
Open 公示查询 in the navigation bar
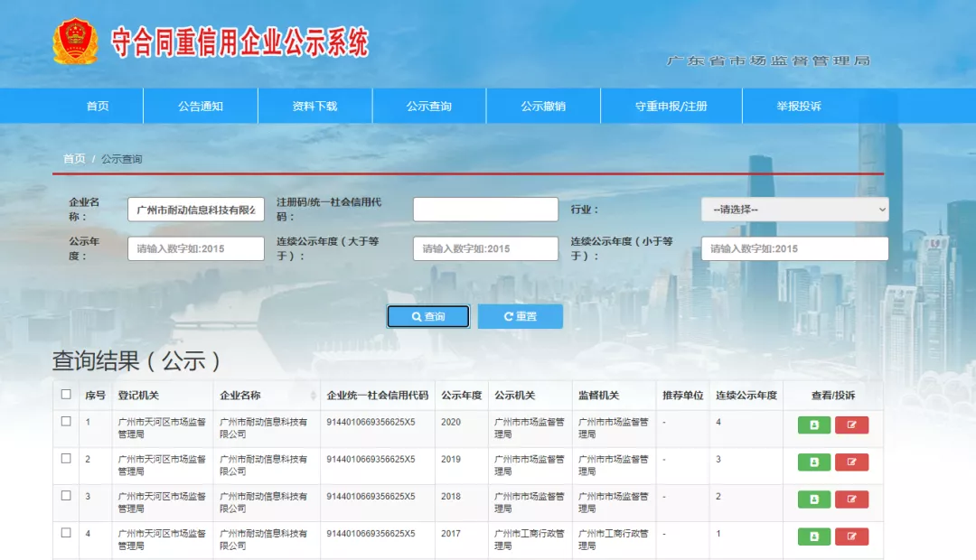coord(428,106)
